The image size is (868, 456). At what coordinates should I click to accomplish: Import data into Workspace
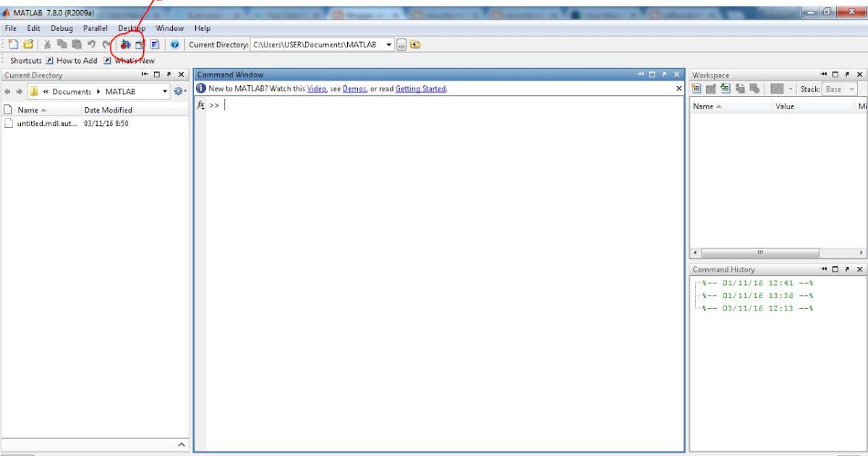726,89
